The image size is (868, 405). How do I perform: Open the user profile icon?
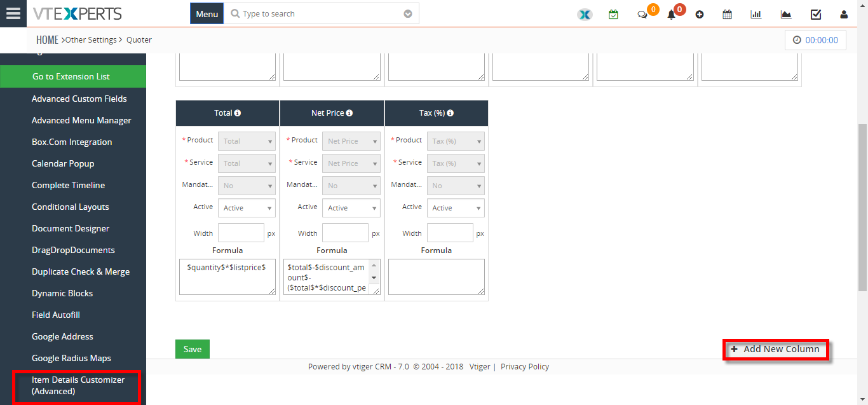844,14
